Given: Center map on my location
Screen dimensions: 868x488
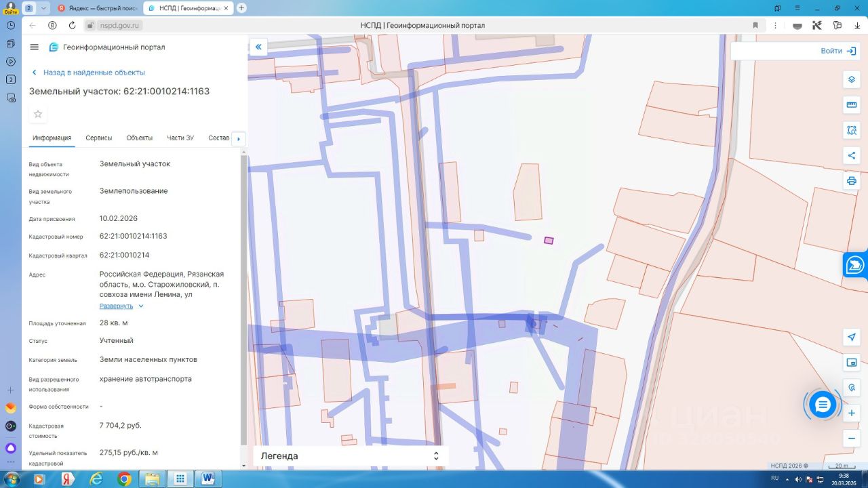Looking at the screenshot, I should click(852, 337).
